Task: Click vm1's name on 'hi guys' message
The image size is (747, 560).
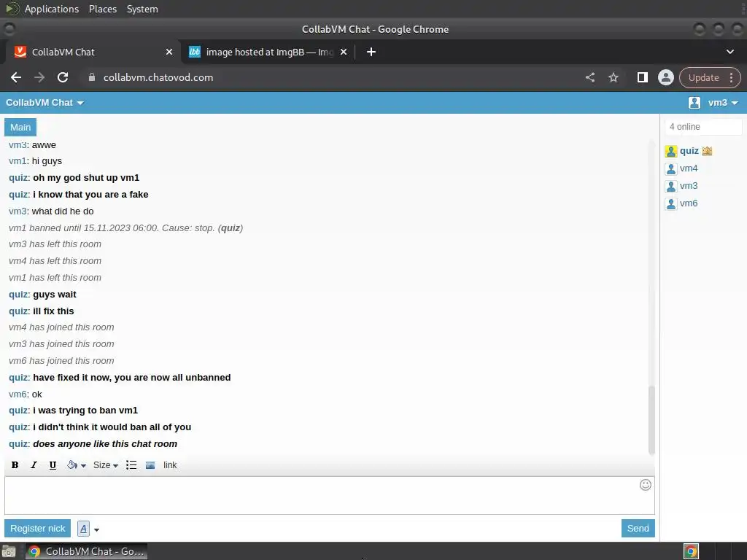Action: [18, 161]
